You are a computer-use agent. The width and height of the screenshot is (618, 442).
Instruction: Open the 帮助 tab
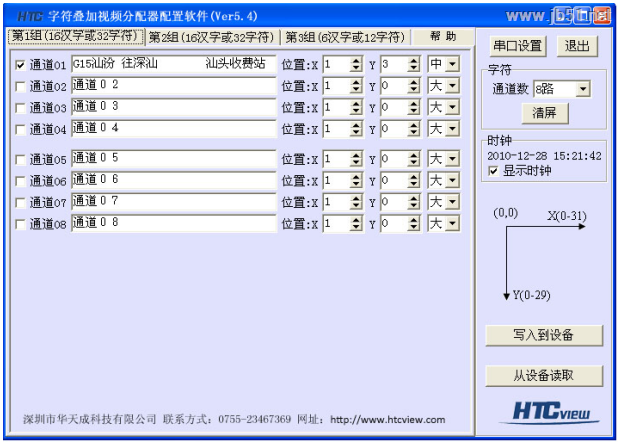(443, 37)
